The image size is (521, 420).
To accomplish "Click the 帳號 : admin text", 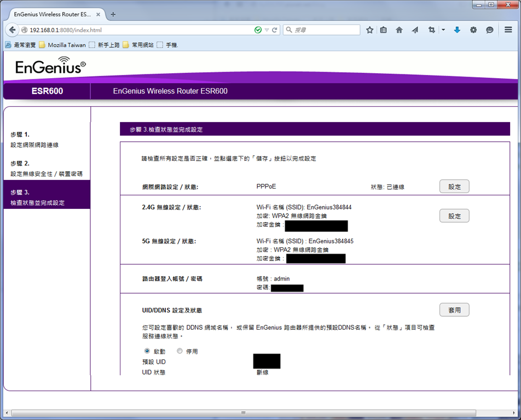I will pyautogui.click(x=273, y=278).
